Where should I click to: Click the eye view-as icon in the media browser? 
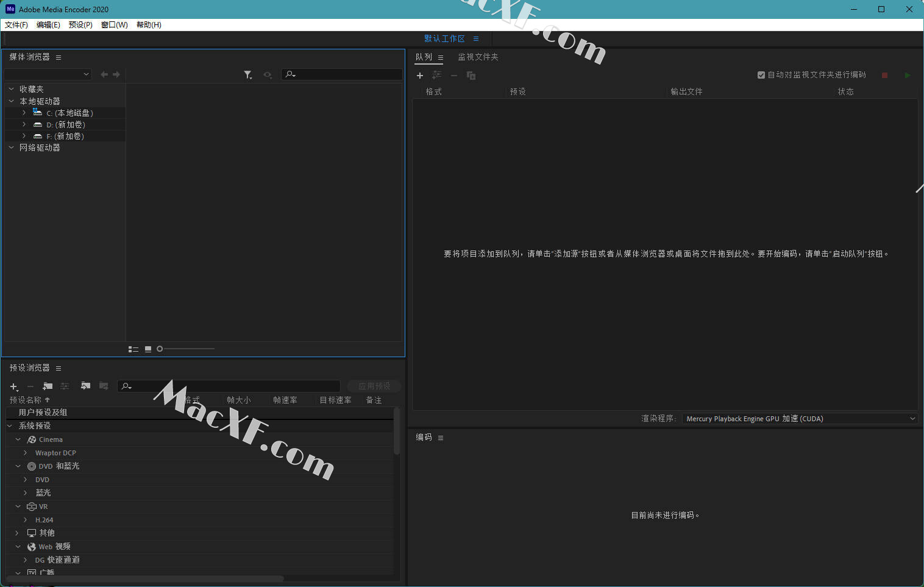[x=268, y=74]
